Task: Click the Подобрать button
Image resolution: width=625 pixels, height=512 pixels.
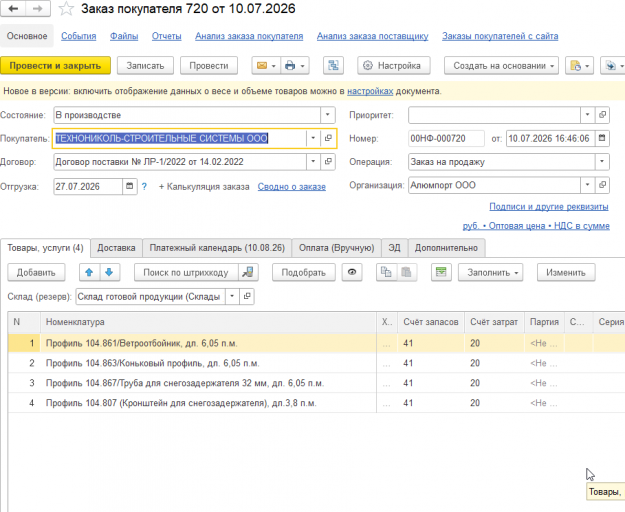Action: click(x=304, y=273)
